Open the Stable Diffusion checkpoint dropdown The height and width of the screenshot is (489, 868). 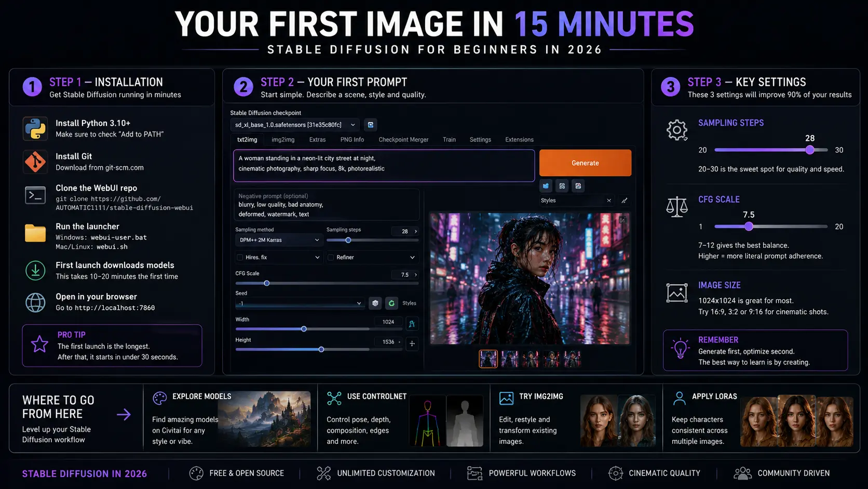click(295, 125)
